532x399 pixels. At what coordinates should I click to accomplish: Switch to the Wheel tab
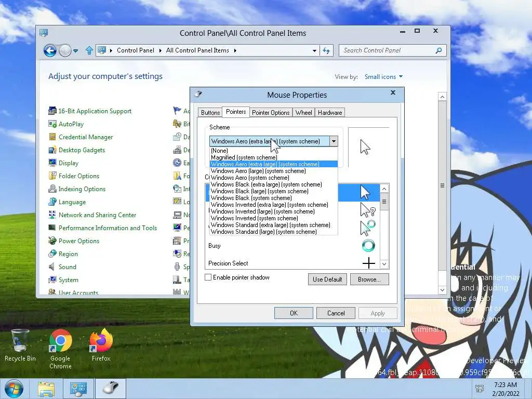(303, 113)
